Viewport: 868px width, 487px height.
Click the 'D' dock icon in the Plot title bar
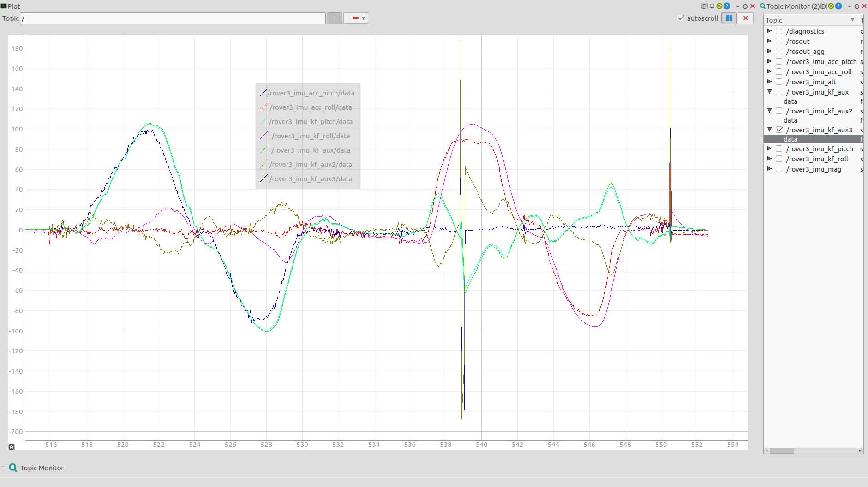(x=704, y=6)
